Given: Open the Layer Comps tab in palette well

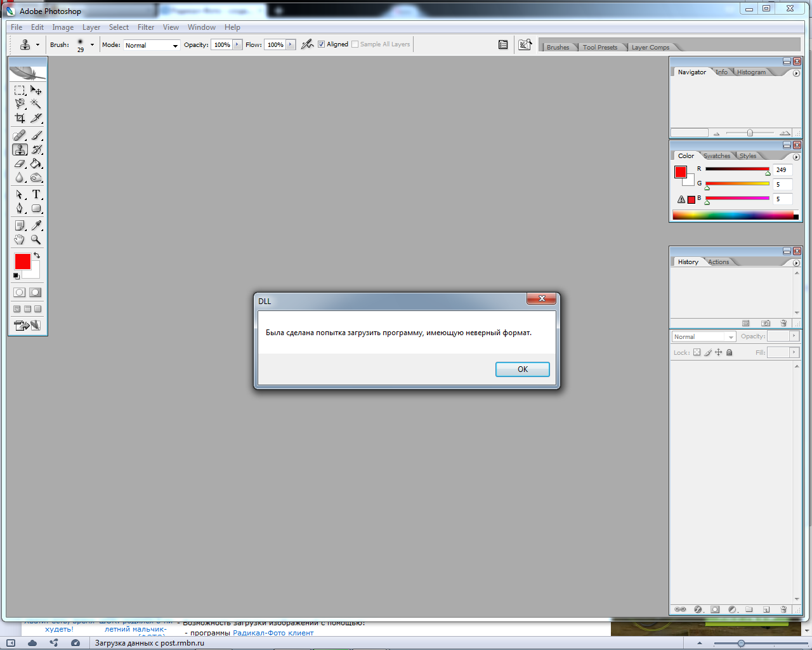Looking at the screenshot, I should click(650, 48).
